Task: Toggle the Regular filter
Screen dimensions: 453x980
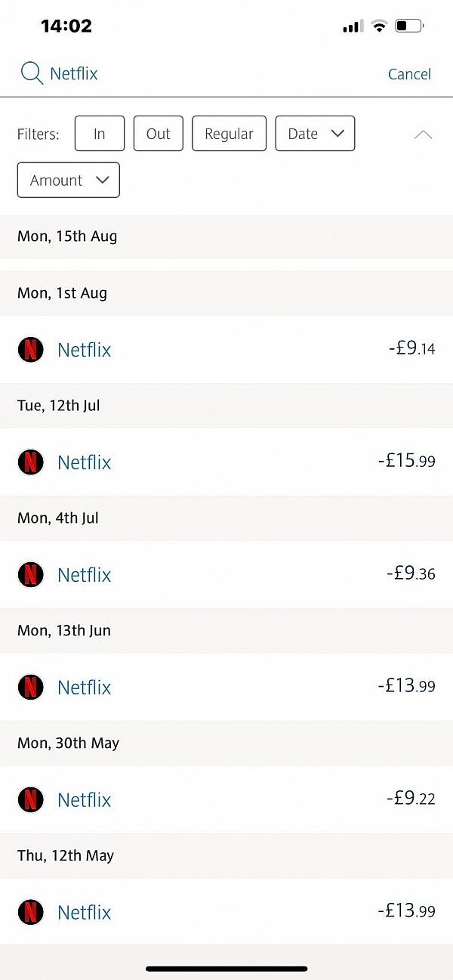Action: pyautogui.click(x=229, y=133)
